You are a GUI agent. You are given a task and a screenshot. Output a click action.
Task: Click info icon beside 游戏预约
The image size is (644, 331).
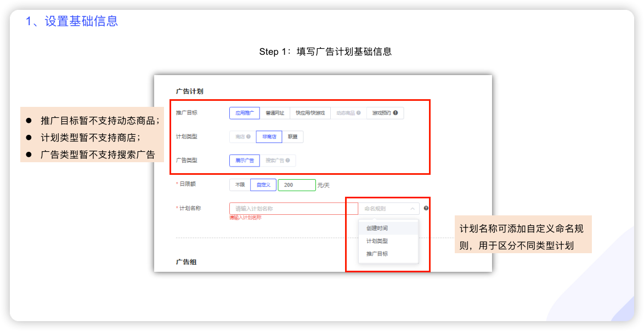tap(396, 113)
